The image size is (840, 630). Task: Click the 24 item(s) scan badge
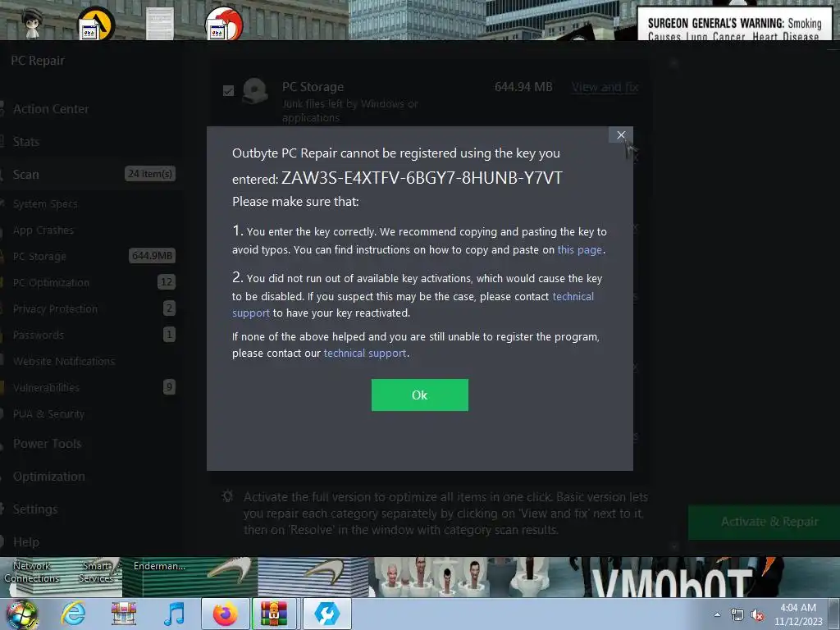coord(150,174)
